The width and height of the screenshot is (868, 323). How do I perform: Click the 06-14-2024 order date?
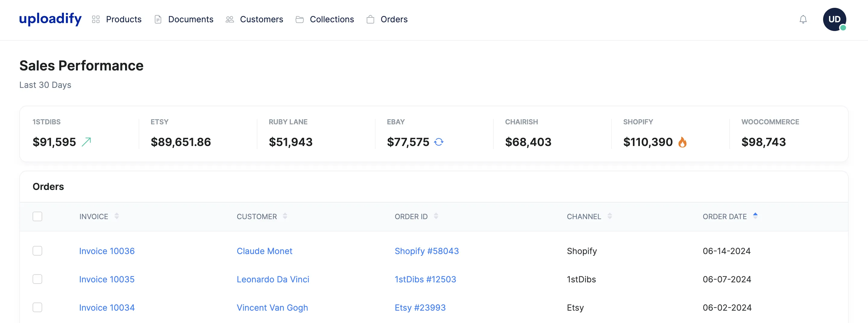pos(726,251)
